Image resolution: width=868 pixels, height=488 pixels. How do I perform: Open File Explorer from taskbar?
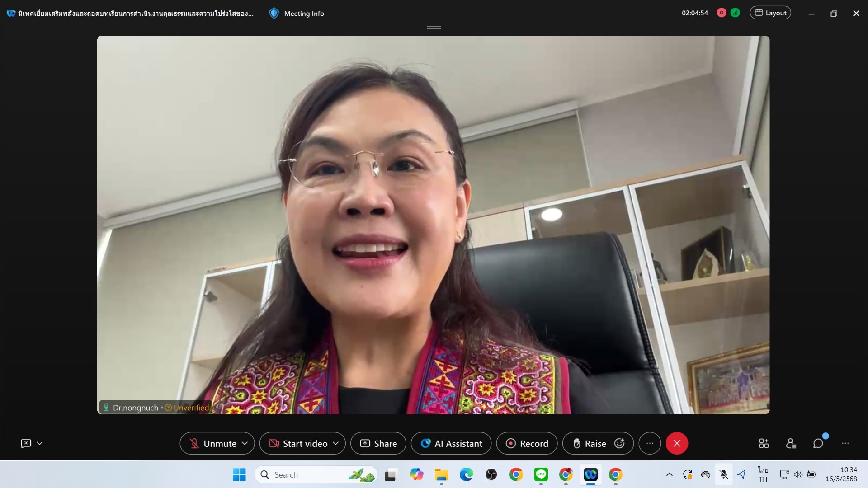441,474
